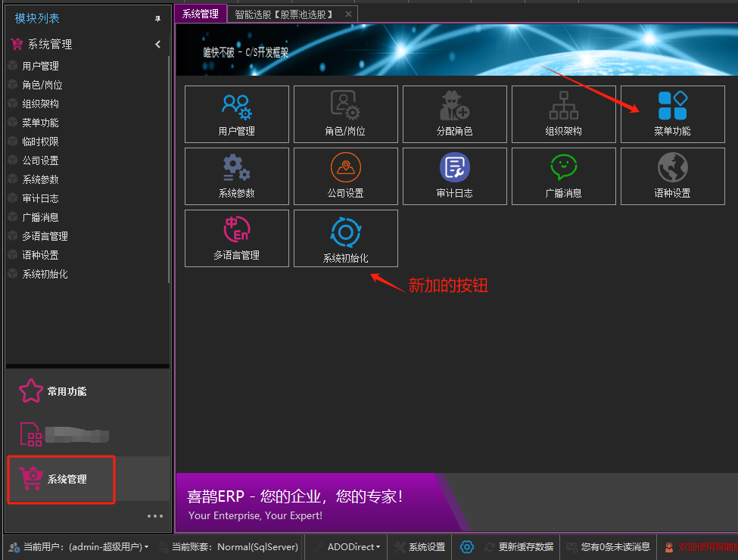
Task: Open the 当前用户 admin dropdown arrow
Action: 146,547
